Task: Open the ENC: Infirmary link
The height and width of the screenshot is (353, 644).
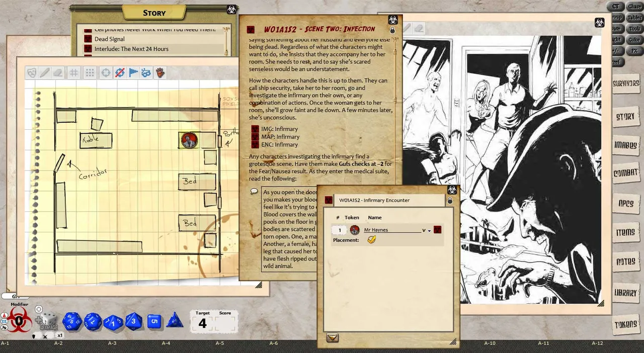Action: coord(280,144)
